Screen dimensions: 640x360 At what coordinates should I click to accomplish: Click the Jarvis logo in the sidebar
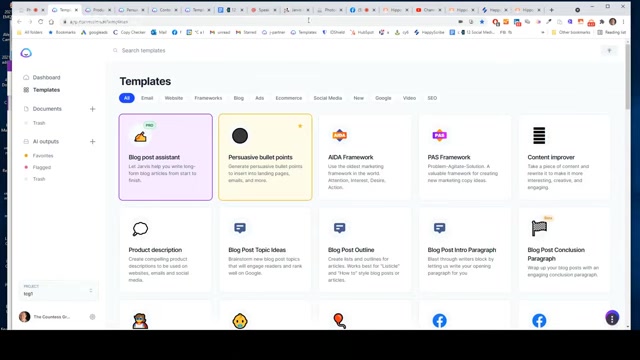click(26, 53)
